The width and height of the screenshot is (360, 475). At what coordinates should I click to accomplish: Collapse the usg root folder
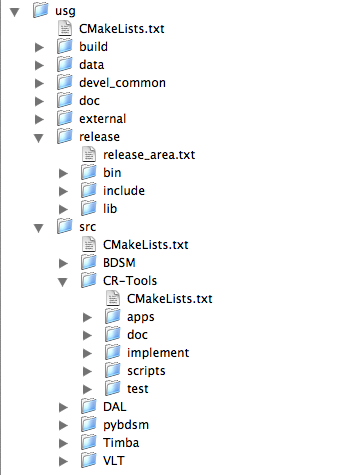pos(15,12)
